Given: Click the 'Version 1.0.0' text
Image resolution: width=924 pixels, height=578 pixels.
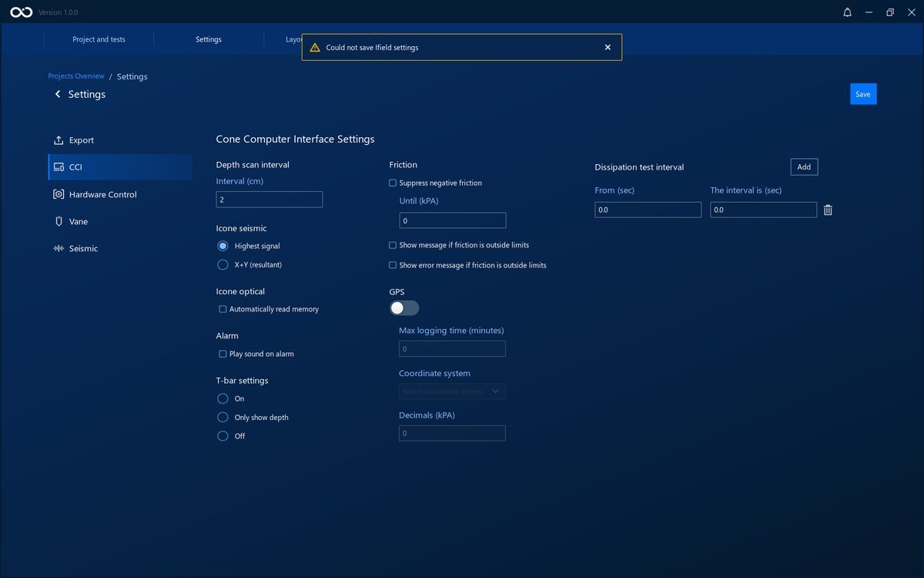Looking at the screenshot, I should coord(59,13).
